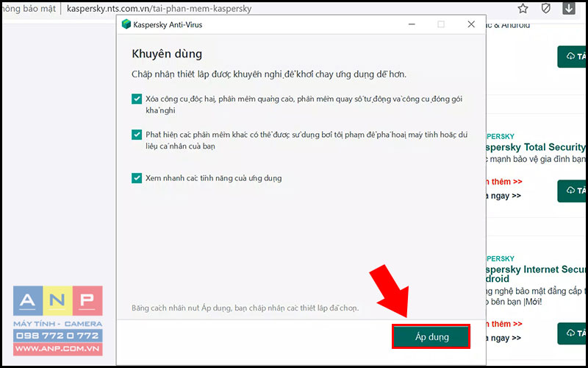Viewport: 588px width, 368px height.
Task: Click the Chấp nhận thiết lập được khuyến nghị text
Action: (x=269, y=74)
